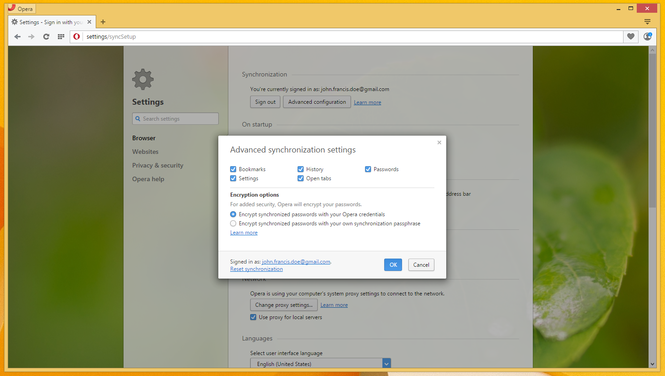Click Learn more beside Advanced configuration
Image resolution: width=665 pixels, height=376 pixels.
click(x=367, y=102)
